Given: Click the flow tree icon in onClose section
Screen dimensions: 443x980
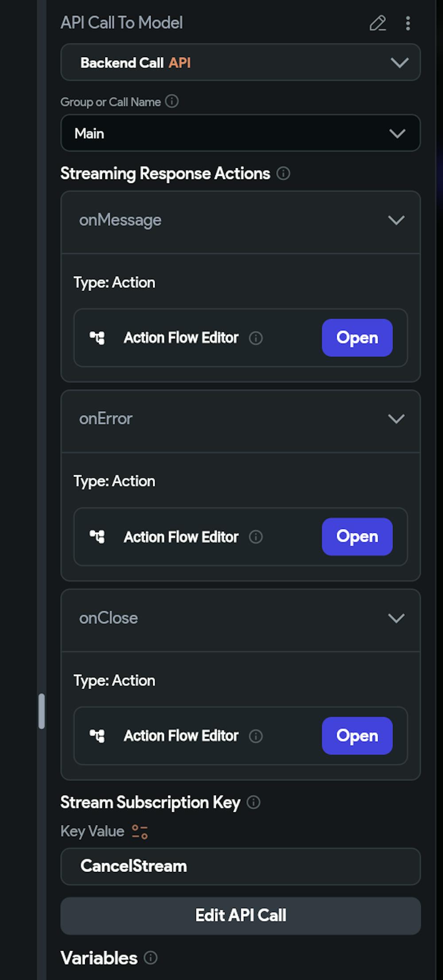Looking at the screenshot, I should point(97,736).
